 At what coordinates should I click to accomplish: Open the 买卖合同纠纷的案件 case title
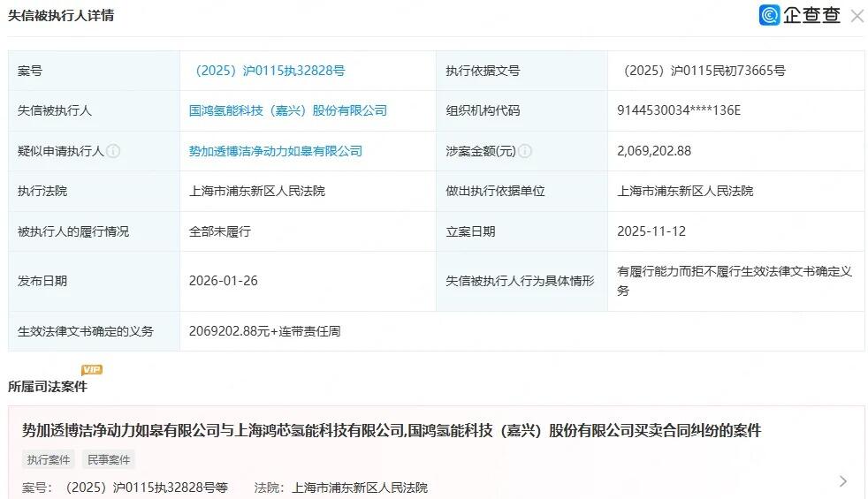(x=391, y=431)
